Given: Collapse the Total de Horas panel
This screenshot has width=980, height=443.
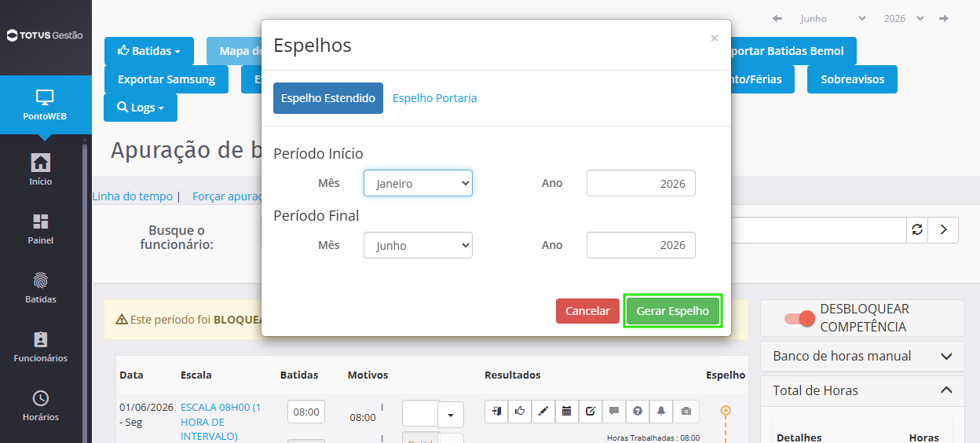Looking at the screenshot, I should point(862,390).
